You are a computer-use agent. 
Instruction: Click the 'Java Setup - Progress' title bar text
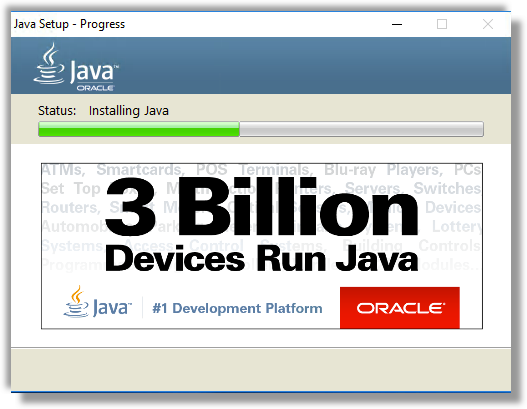[69, 24]
